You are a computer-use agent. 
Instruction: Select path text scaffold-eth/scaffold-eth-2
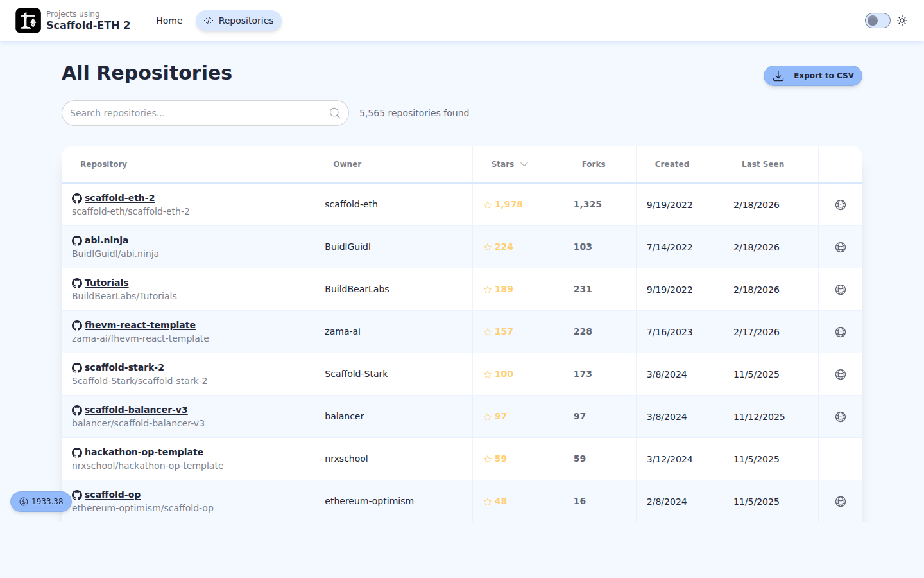coord(131,211)
